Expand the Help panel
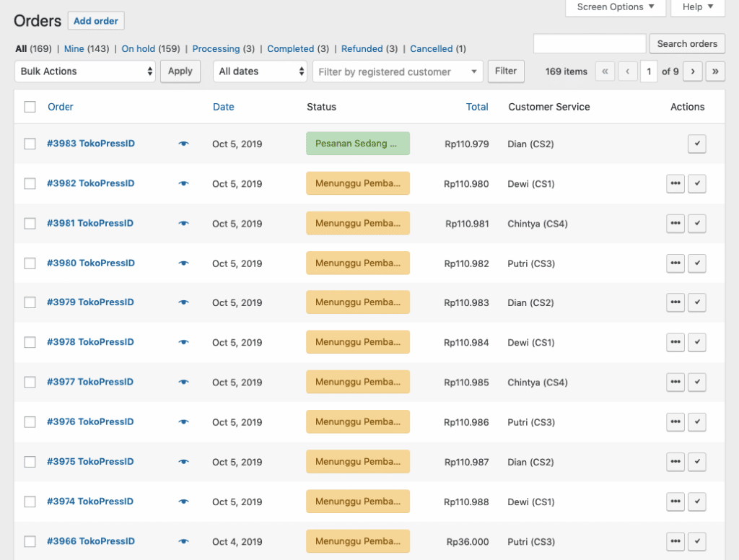The width and height of the screenshot is (739, 560). click(x=698, y=7)
